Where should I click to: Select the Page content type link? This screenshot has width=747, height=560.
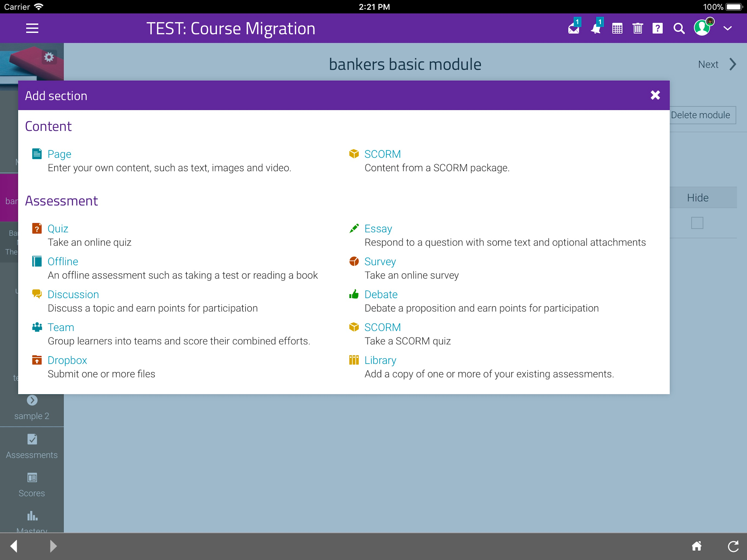[59, 154]
